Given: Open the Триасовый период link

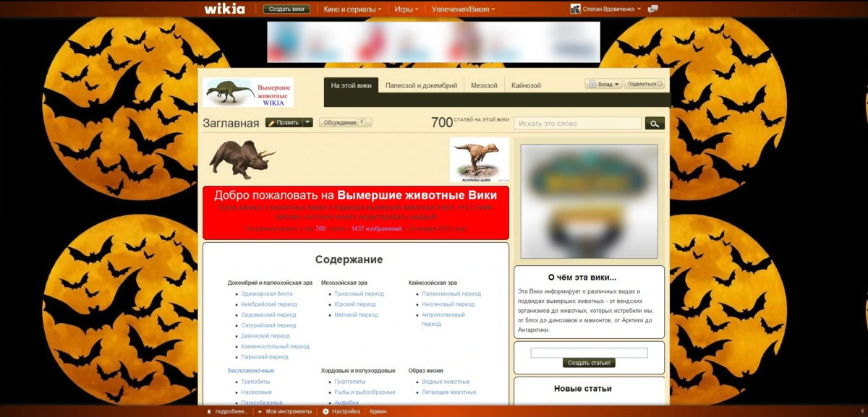Looking at the screenshot, I should point(359,293).
